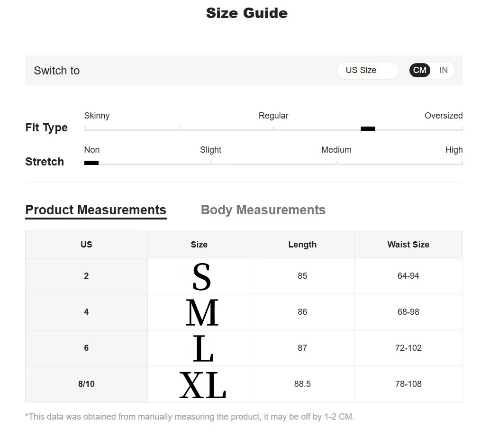
Task: Click the US size 8/10 row label
Action: tap(86, 384)
